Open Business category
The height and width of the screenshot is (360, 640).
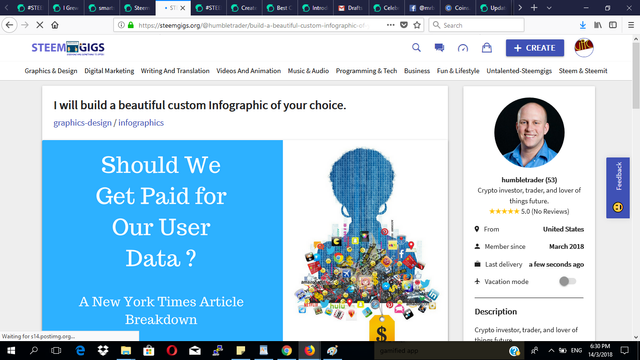click(x=417, y=71)
